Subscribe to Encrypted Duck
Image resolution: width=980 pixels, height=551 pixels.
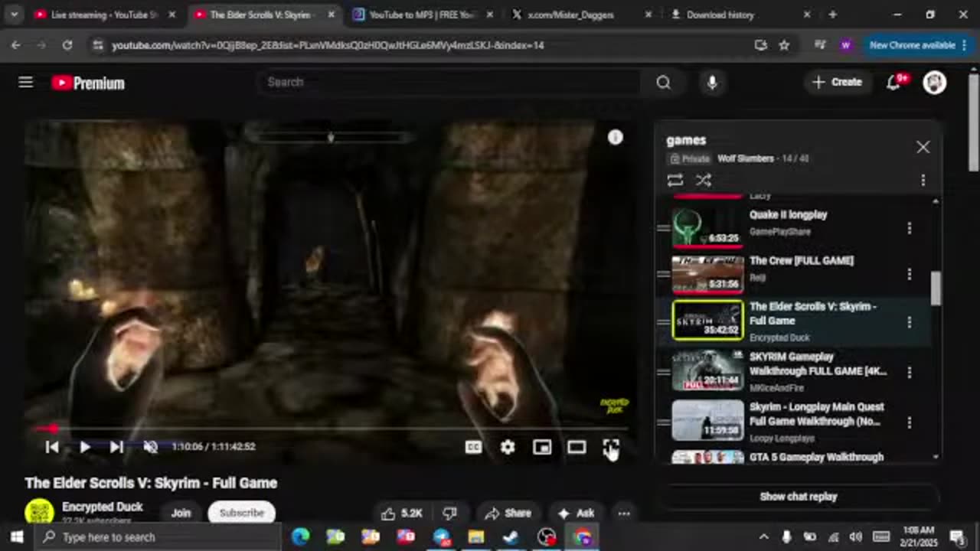click(241, 513)
